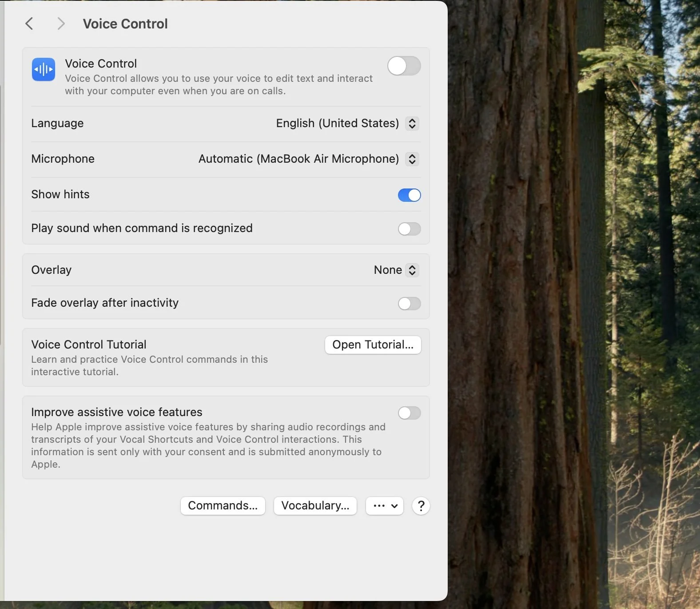Expand the ellipsis more-options menu button
Viewport: 700px width, 609px height.
click(x=385, y=506)
